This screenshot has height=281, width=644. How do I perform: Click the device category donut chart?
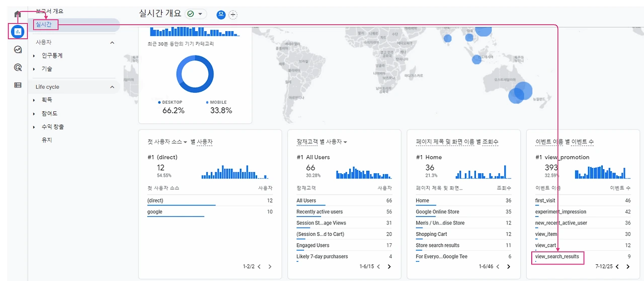pos(195,74)
